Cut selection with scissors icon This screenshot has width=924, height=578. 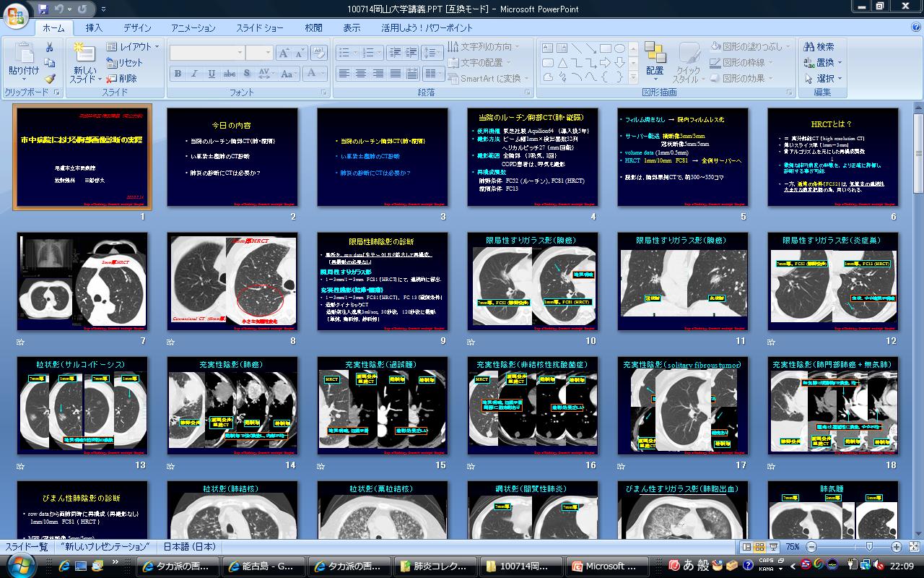(49, 47)
